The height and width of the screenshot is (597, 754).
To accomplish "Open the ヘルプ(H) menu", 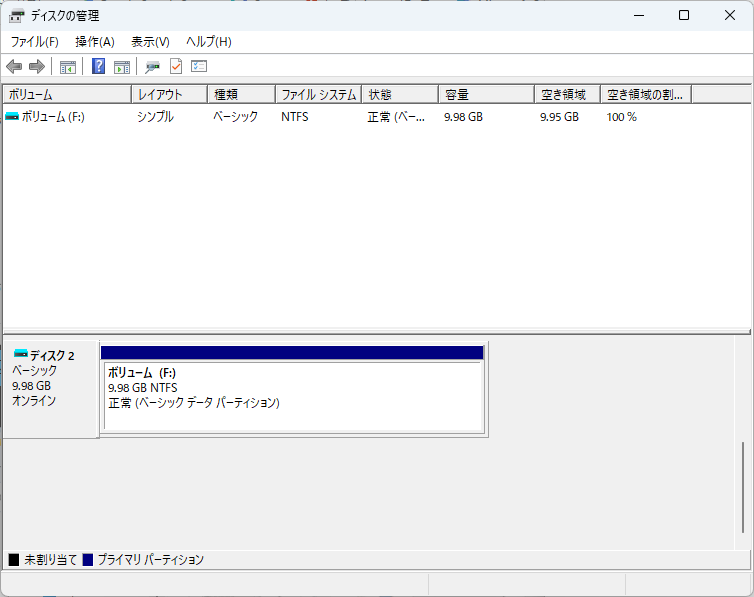I will (x=209, y=42).
